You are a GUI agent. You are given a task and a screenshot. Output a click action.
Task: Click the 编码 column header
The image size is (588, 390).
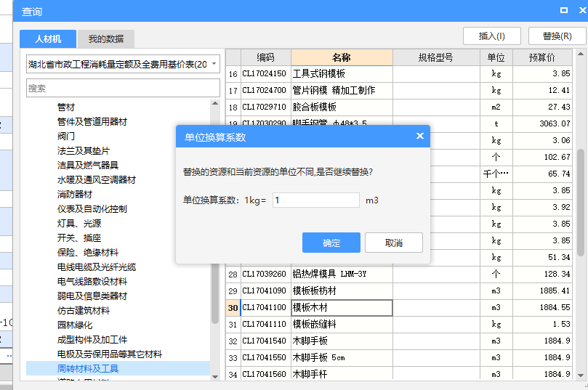tap(266, 57)
